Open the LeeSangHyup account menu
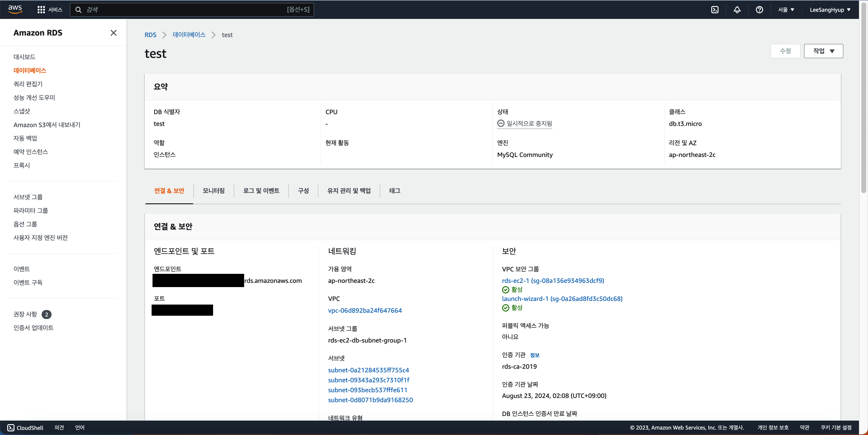The width and height of the screenshot is (868, 435). point(830,10)
